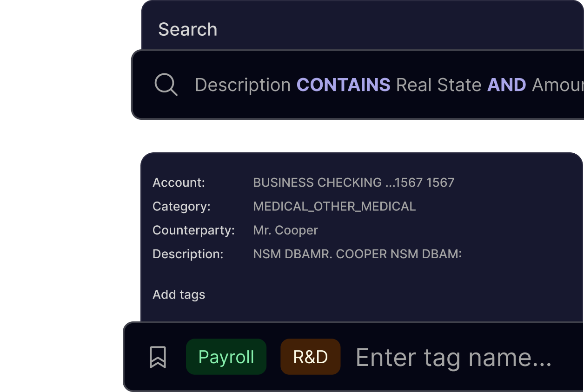The image size is (584, 392).
Task: Click the AND operator in the query
Action: pos(506,85)
